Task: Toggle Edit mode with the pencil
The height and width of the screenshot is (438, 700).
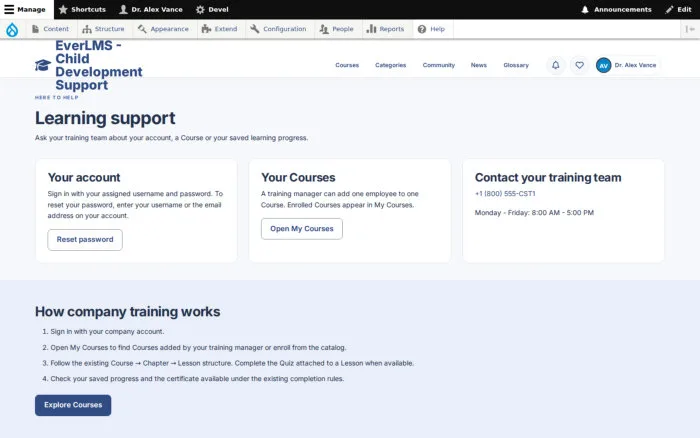Action: pyautogui.click(x=678, y=9)
